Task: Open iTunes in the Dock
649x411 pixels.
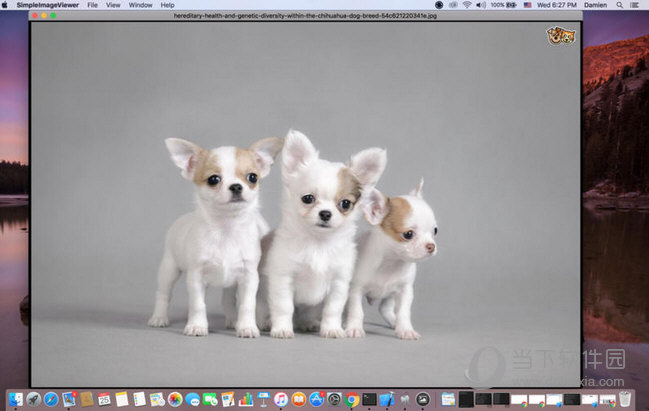Action: tap(281, 399)
